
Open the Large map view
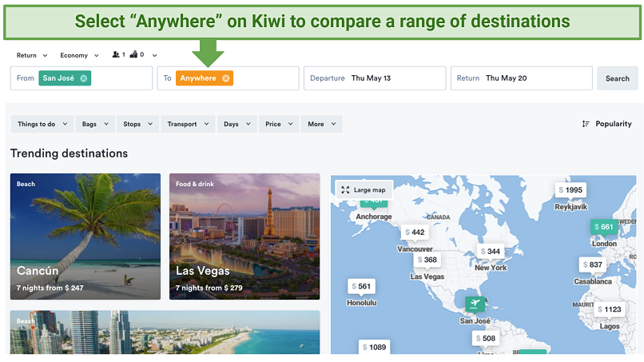pyautogui.click(x=364, y=190)
